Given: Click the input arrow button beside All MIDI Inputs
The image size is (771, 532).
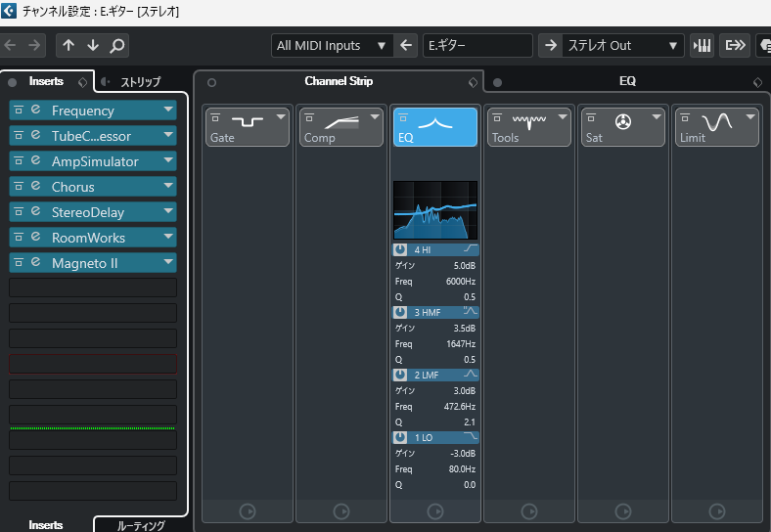Looking at the screenshot, I should (x=406, y=45).
